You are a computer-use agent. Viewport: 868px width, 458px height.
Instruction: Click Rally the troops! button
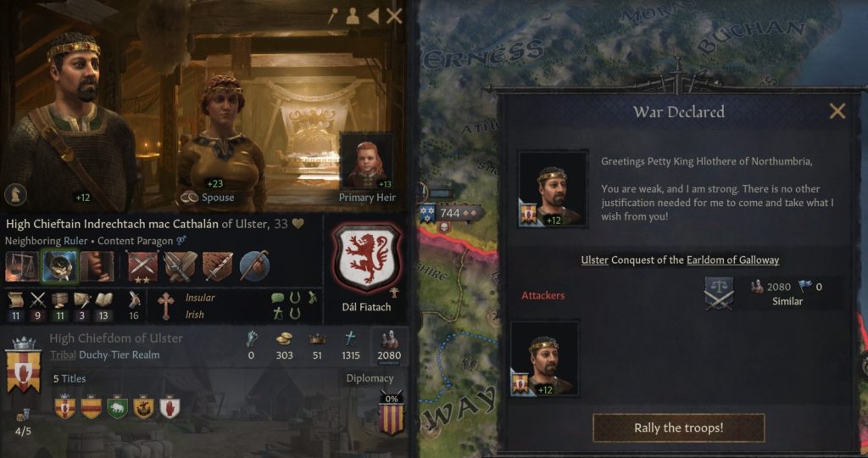pyautogui.click(x=679, y=428)
